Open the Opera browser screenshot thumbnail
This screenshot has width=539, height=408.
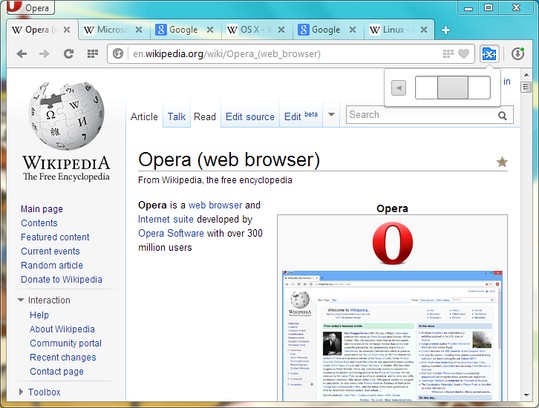click(392, 336)
